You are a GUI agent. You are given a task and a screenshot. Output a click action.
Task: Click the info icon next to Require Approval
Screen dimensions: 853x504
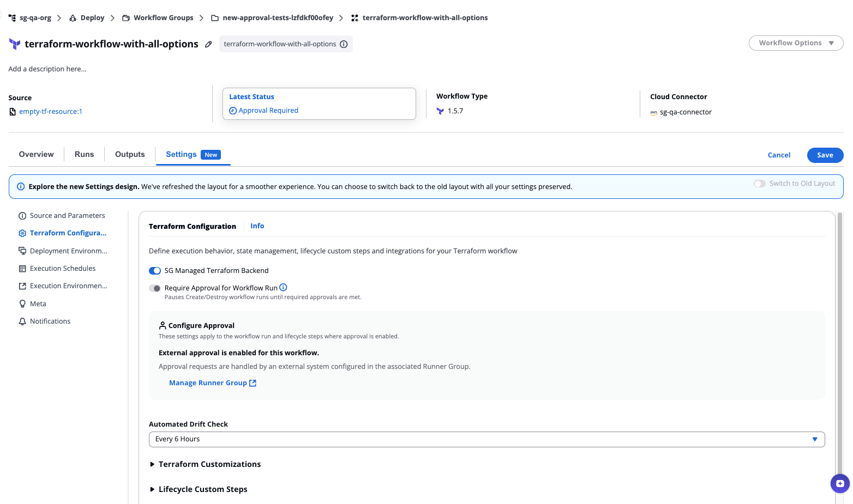[x=283, y=287]
